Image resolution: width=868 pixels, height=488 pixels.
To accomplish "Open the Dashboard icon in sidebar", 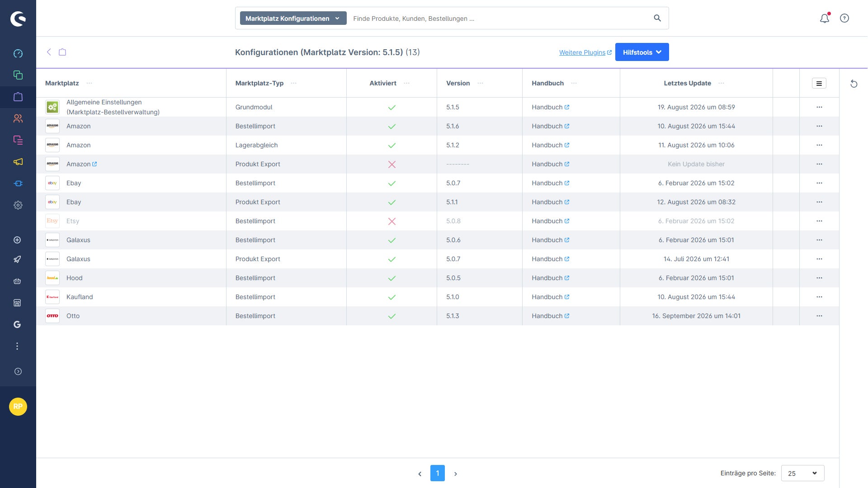I will point(18,53).
